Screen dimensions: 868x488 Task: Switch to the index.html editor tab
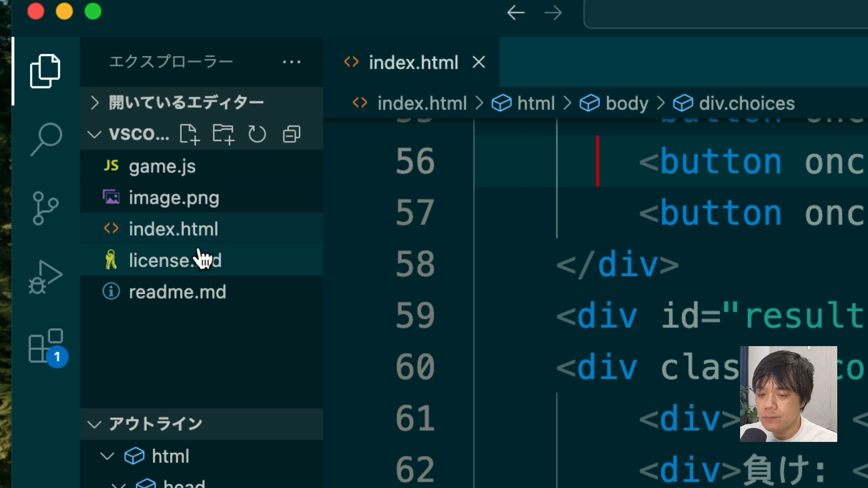413,62
